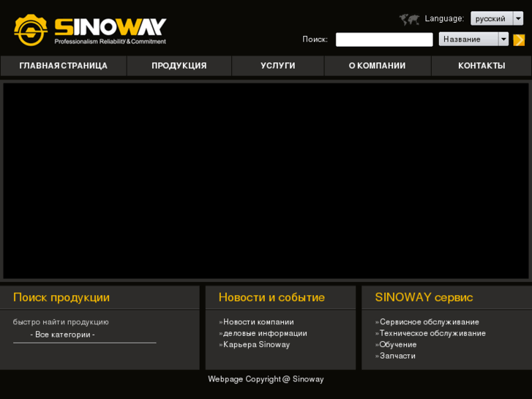Click the large black banner area
Screen dimensions: 532x399
point(266,181)
